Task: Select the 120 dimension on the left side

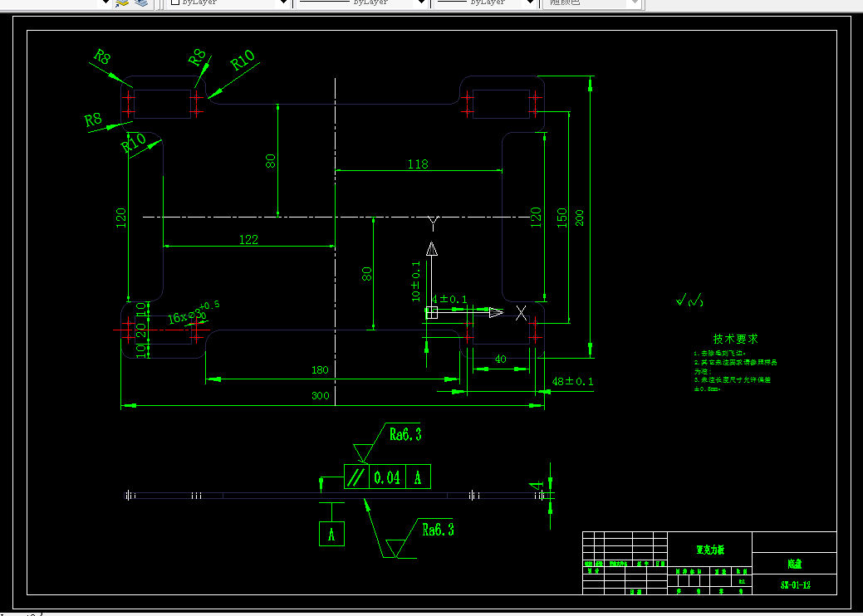Action: pyautogui.click(x=121, y=218)
